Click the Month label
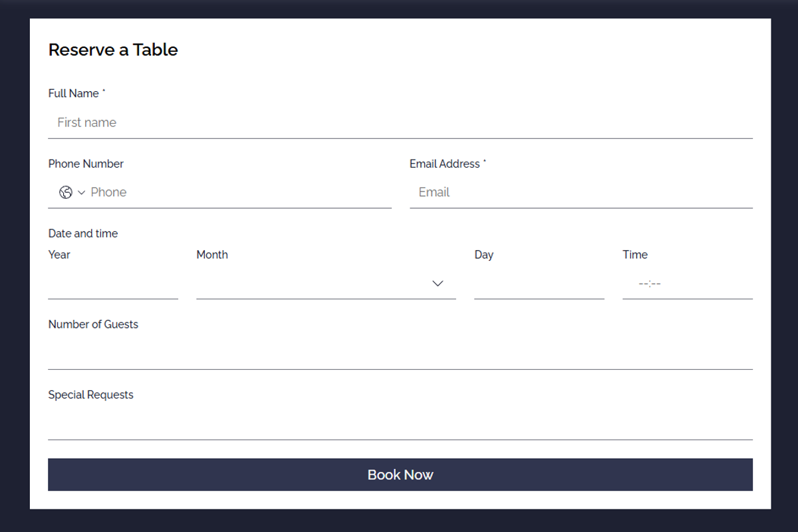The image size is (798, 532). tap(212, 255)
